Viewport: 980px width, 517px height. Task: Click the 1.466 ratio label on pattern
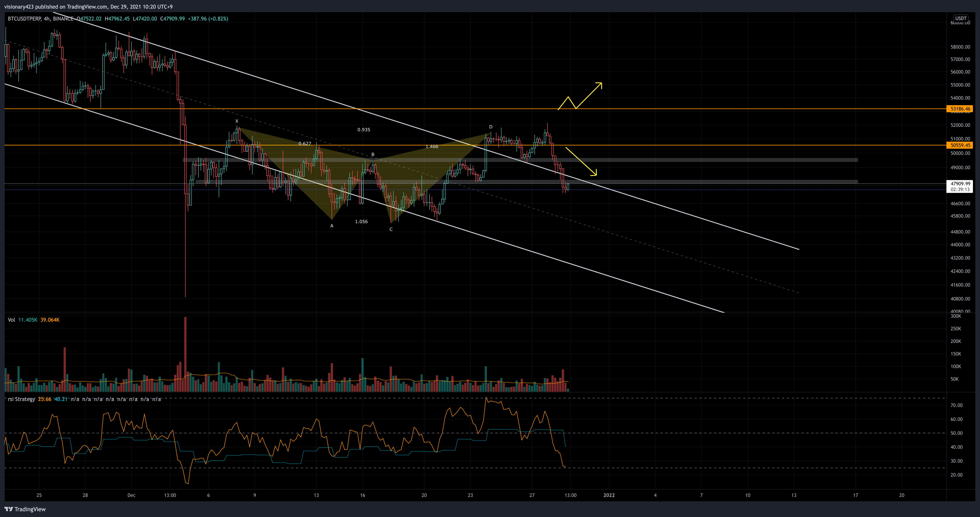click(432, 146)
